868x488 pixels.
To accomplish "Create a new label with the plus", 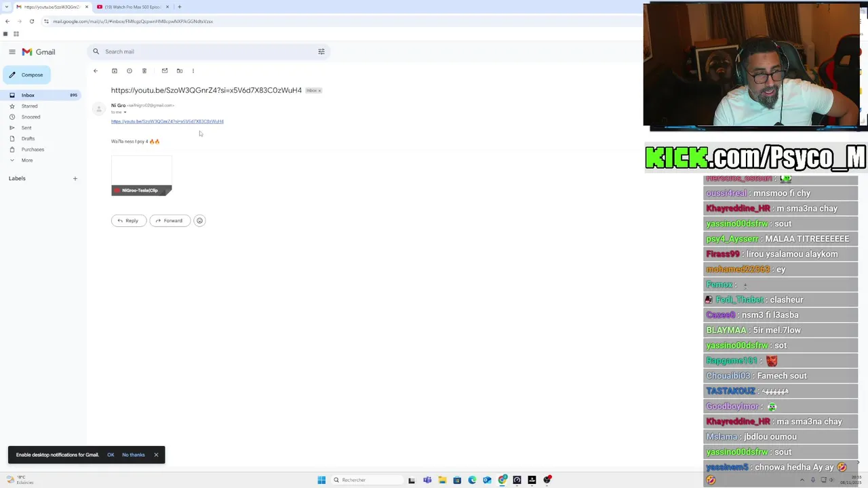I will [x=75, y=179].
